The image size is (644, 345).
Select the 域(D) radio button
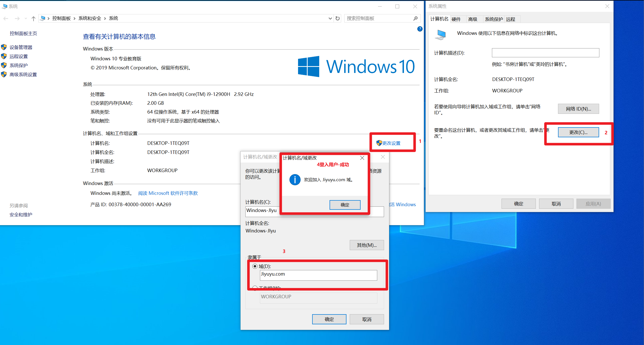(x=255, y=266)
